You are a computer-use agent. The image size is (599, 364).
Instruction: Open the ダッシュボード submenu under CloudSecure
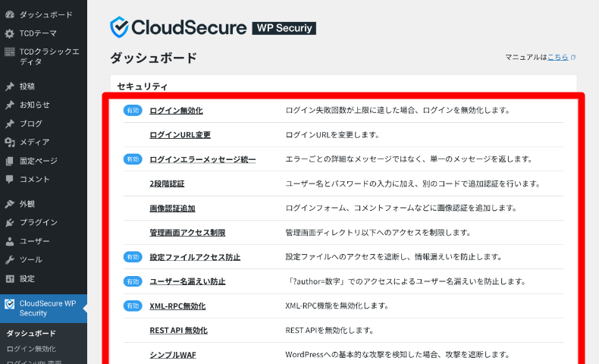pyautogui.click(x=31, y=333)
